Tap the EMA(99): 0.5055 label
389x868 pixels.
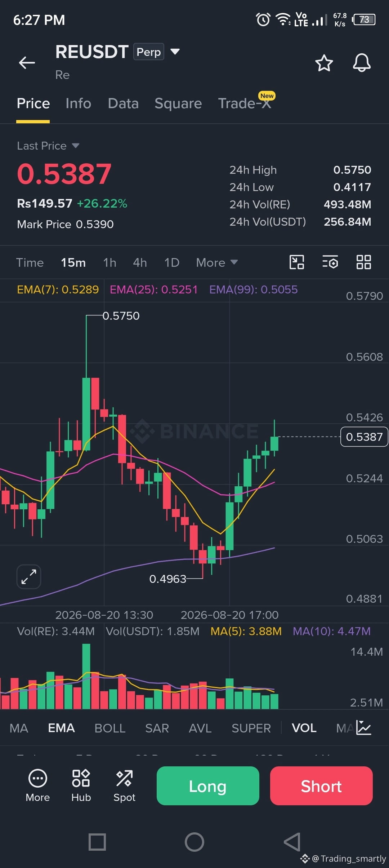click(x=254, y=289)
